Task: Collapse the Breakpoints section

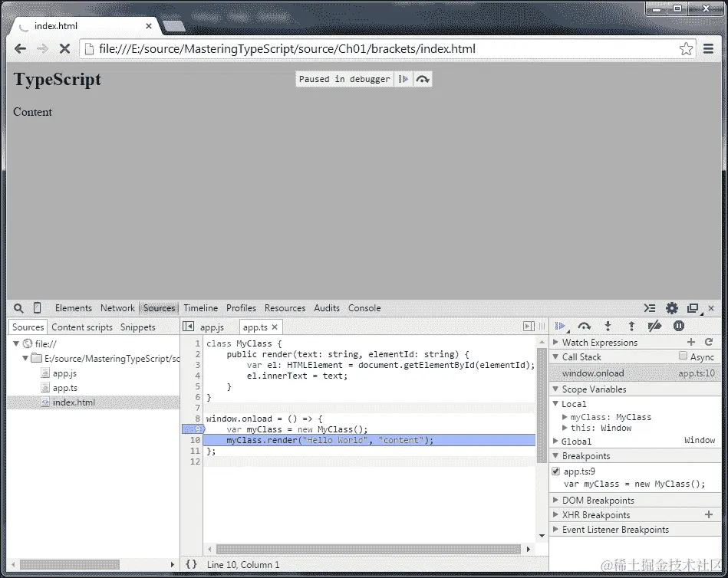Action: click(555, 455)
